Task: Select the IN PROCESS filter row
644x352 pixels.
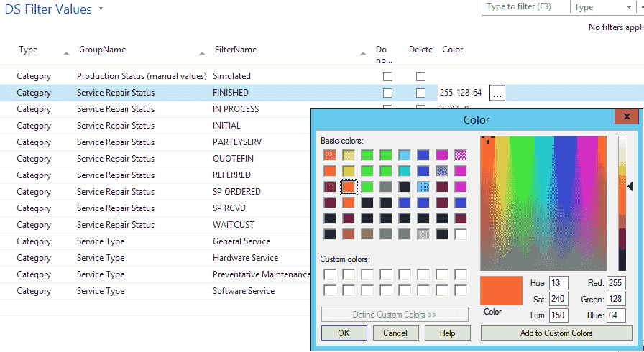Action: [236, 109]
